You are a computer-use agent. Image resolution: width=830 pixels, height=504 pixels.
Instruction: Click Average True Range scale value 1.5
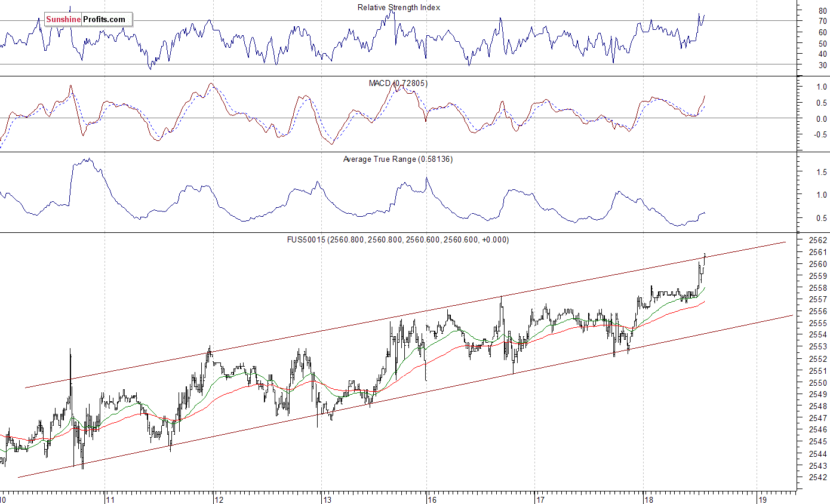point(822,172)
